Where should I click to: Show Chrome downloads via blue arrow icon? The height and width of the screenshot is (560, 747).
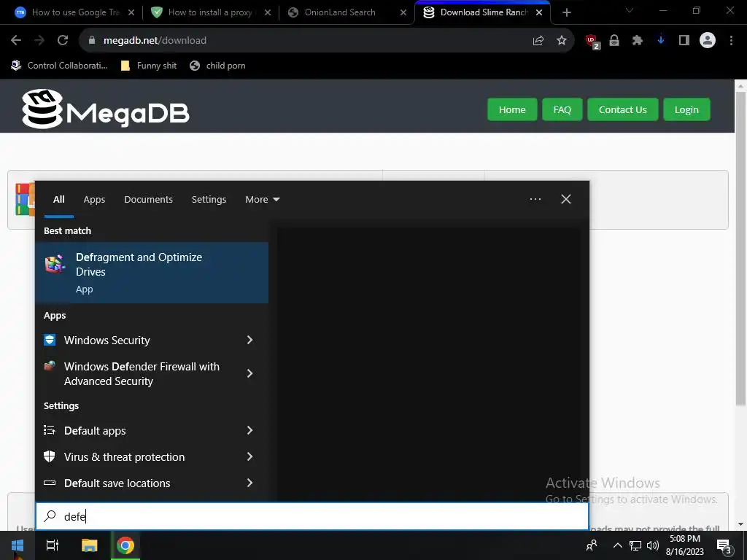[661, 41]
